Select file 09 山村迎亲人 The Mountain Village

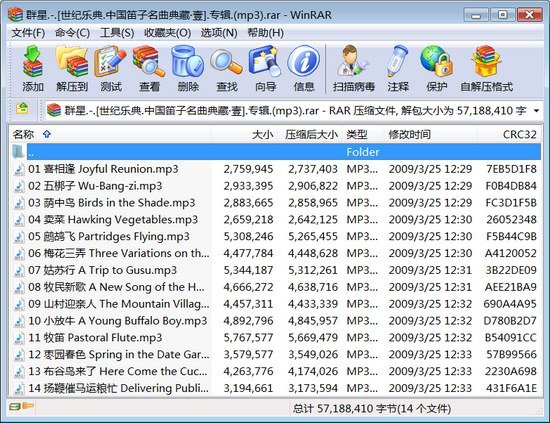[x=276, y=304]
